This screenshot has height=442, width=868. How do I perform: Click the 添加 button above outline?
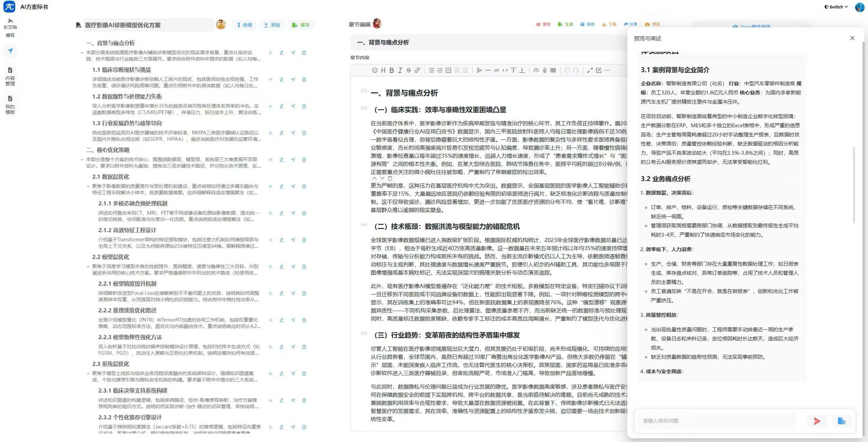(x=272, y=25)
